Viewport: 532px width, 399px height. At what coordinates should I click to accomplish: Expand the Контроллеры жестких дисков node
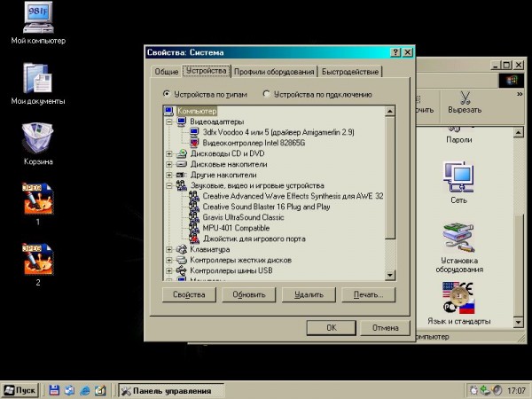click(x=169, y=260)
